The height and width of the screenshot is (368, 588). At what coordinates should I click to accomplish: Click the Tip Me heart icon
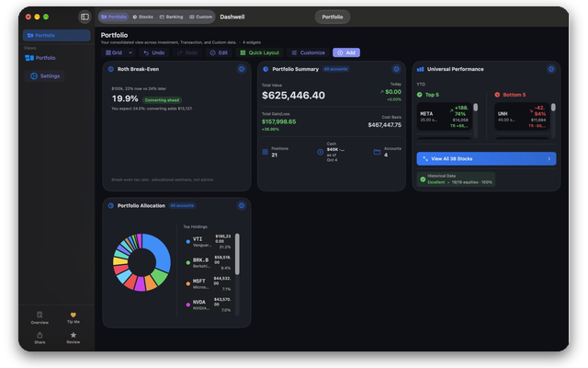73,315
